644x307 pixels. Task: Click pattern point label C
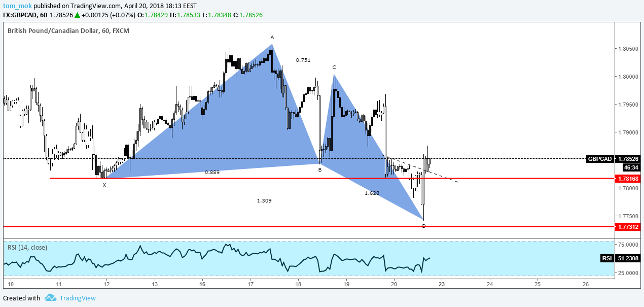334,67
